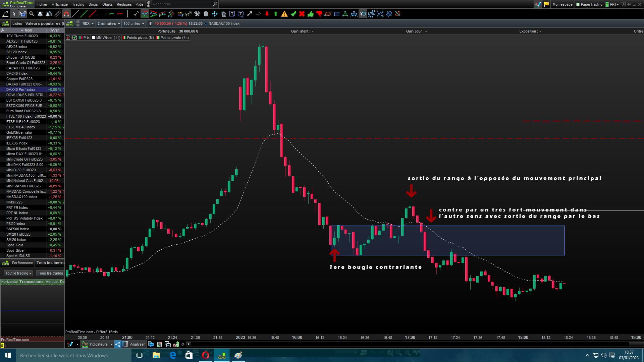This screenshot has width=644, height=362.
Task: Click the Analyser button
Action: 134,344
